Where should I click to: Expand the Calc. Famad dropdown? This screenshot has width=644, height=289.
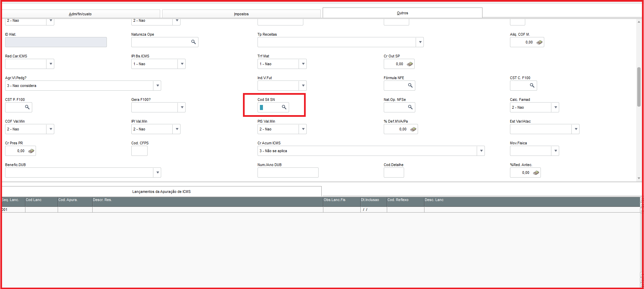point(555,107)
